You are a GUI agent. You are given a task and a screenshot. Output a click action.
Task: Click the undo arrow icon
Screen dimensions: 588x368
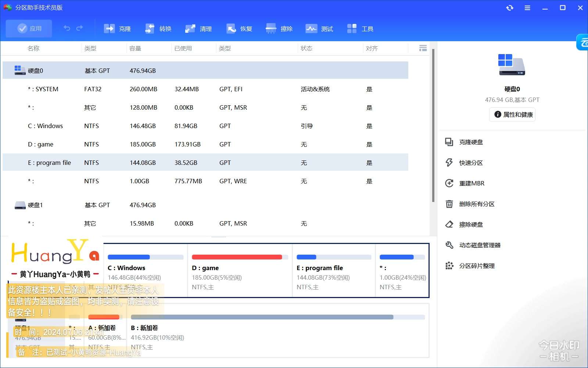[x=67, y=28]
